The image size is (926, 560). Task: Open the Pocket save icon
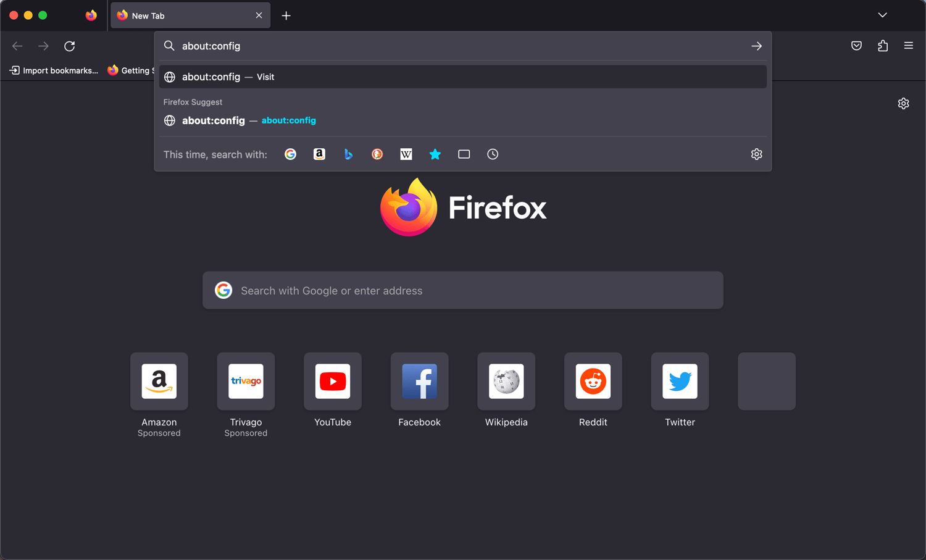coord(856,46)
